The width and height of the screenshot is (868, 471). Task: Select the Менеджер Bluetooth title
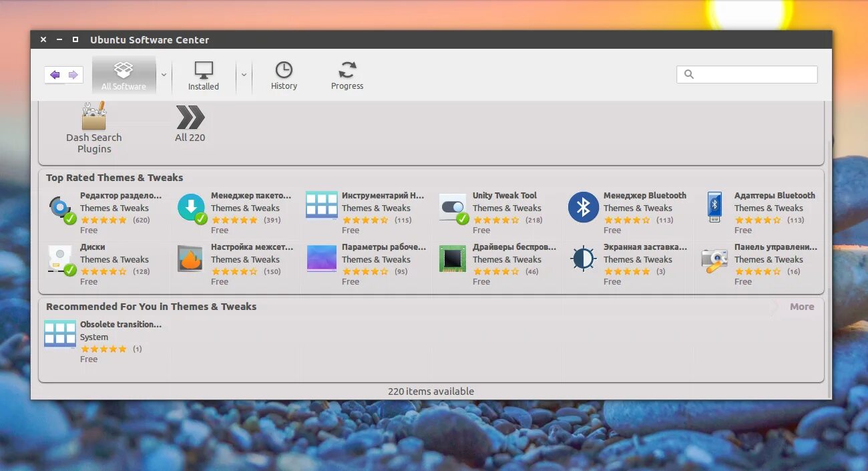(645, 196)
